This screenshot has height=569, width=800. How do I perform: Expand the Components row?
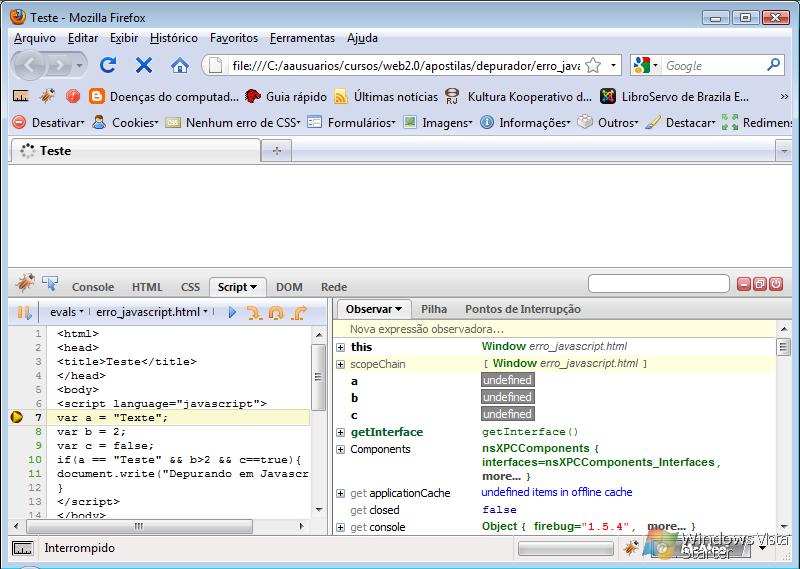coord(340,450)
